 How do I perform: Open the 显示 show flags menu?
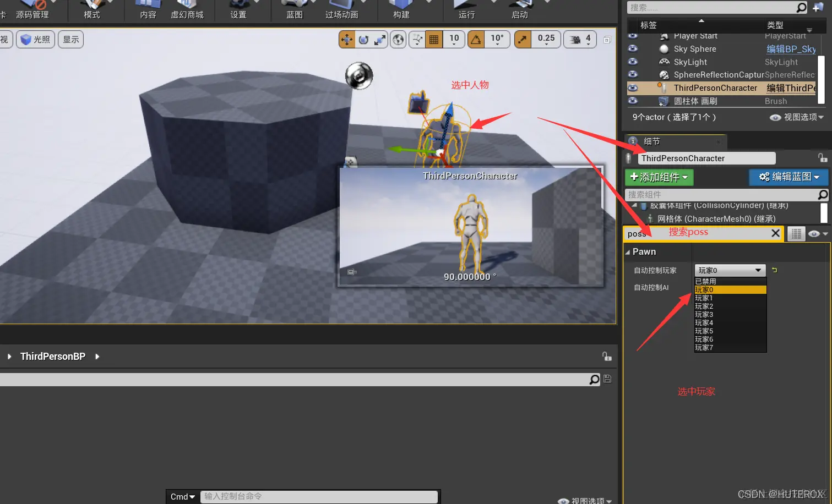[x=70, y=40]
